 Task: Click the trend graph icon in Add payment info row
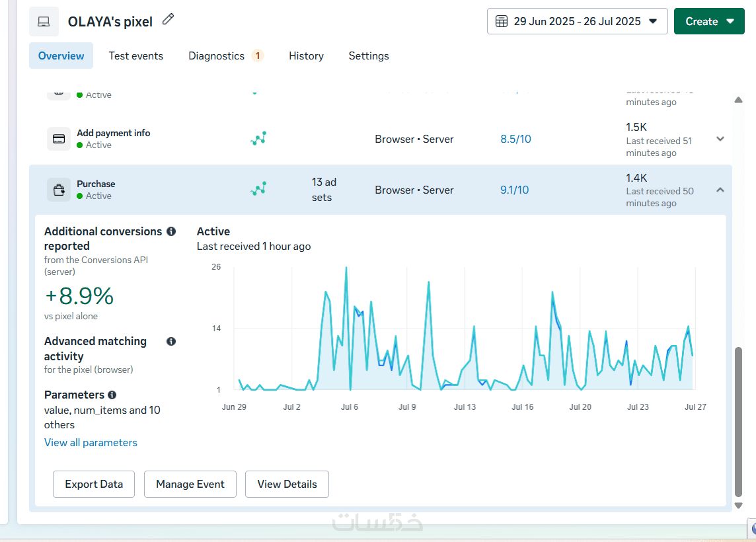click(258, 139)
